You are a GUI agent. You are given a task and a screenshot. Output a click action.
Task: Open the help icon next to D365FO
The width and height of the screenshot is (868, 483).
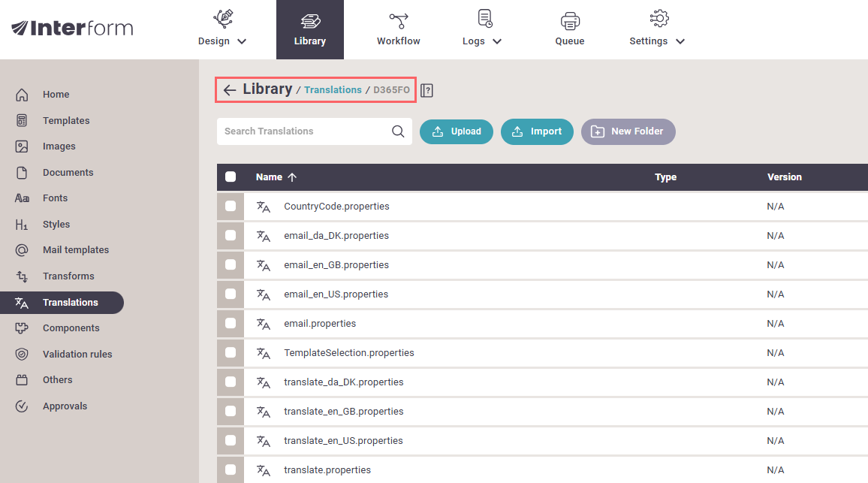pyautogui.click(x=426, y=90)
